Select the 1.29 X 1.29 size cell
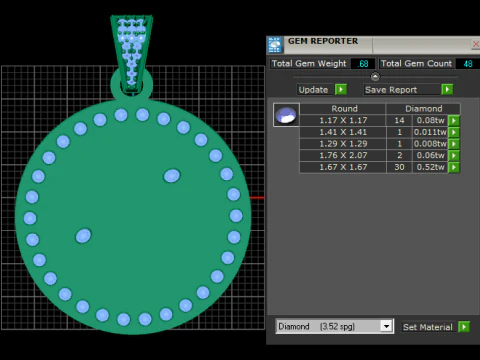 (x=343, y=144)
